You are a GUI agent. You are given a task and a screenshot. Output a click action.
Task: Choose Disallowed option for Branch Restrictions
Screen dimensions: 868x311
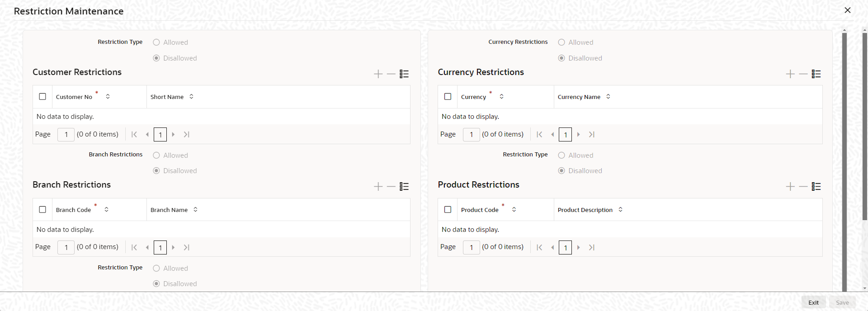click(x=156, y=171)
